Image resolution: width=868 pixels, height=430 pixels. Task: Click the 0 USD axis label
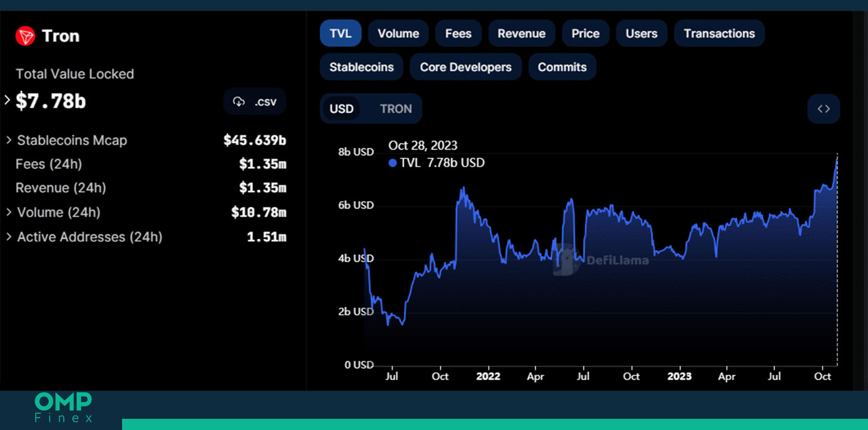pos(359,365)
